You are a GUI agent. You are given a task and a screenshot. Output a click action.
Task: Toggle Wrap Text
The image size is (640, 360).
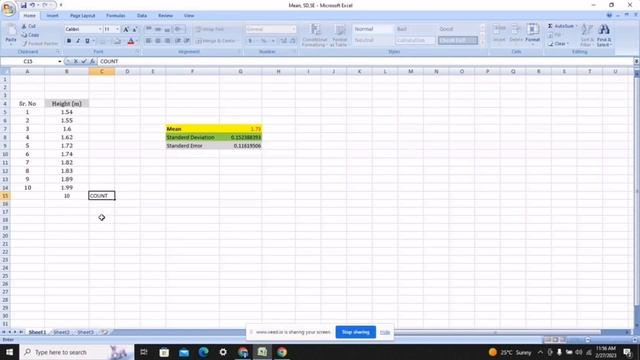[210, 29]
